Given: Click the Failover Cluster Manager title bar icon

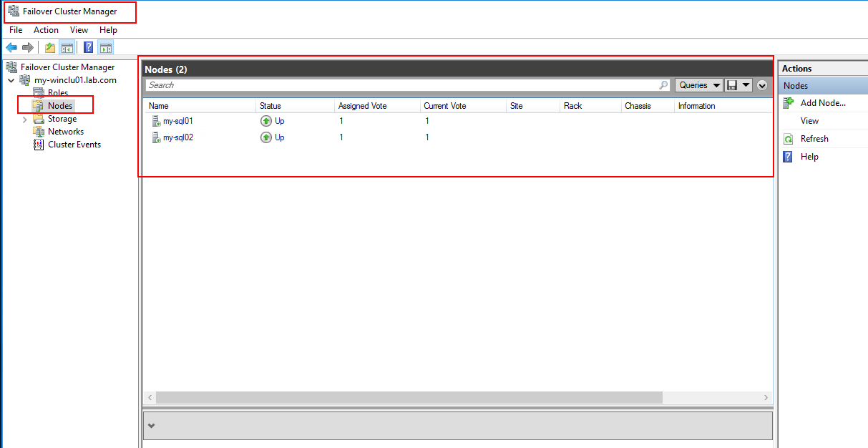Looking at the screenshot, I should click(x=14, y=11).
